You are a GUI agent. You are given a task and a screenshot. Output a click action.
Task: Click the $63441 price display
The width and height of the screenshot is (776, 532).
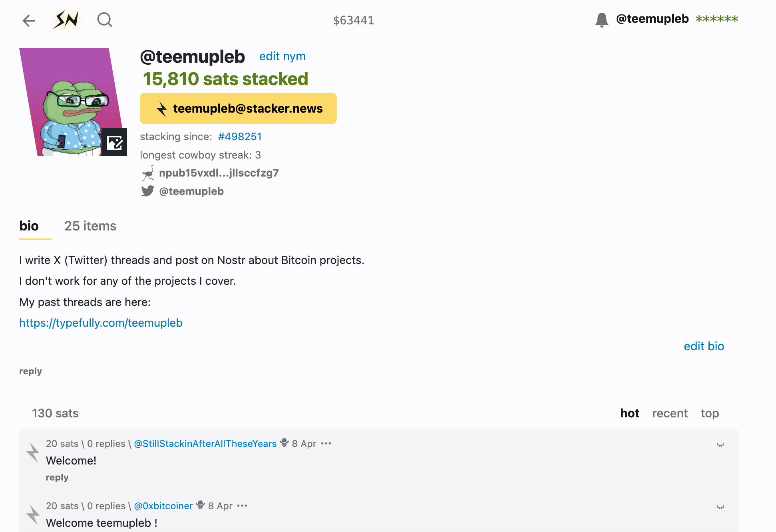coord(354,20)
